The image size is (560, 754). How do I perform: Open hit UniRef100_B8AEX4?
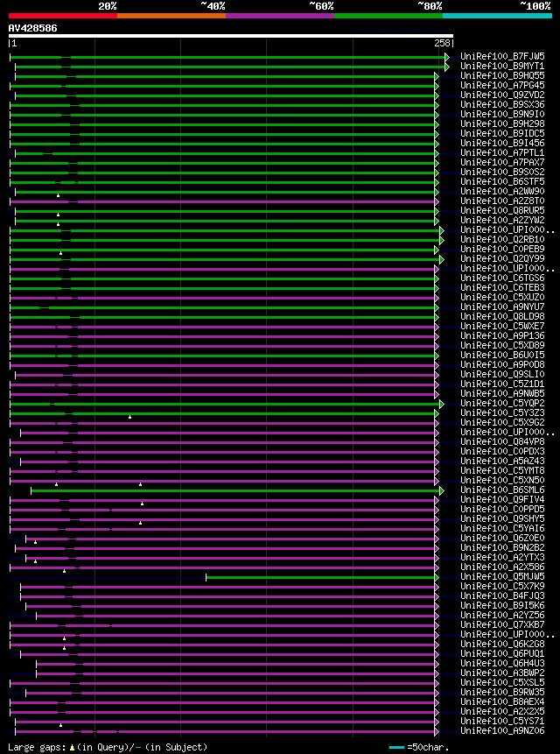[502, 701]
